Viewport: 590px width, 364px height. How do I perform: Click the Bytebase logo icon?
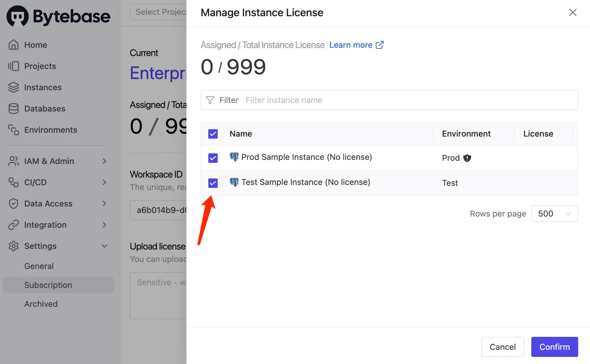click(x=16, y=16)
